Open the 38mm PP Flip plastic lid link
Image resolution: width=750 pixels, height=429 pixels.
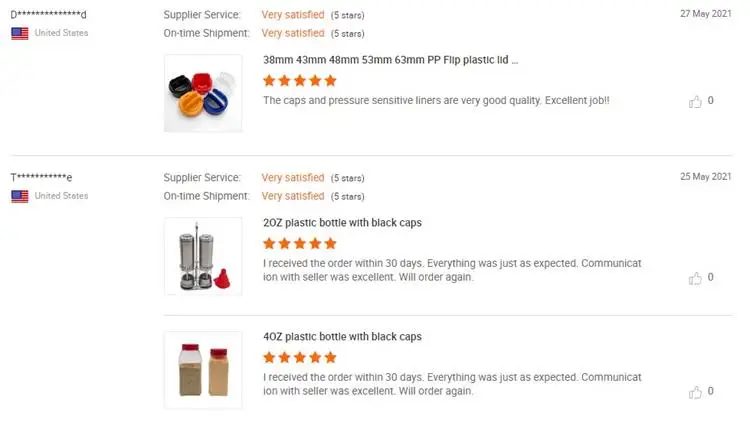click(x=390, y=60)
